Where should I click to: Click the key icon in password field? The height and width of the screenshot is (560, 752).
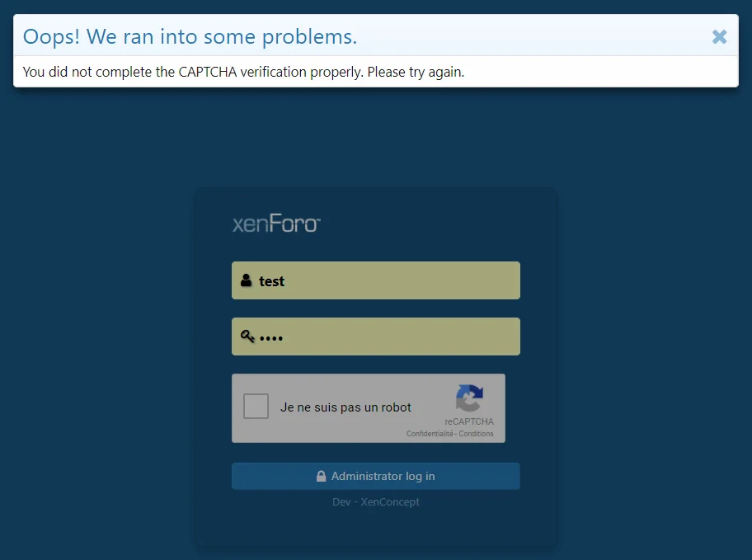click(247, 336)
